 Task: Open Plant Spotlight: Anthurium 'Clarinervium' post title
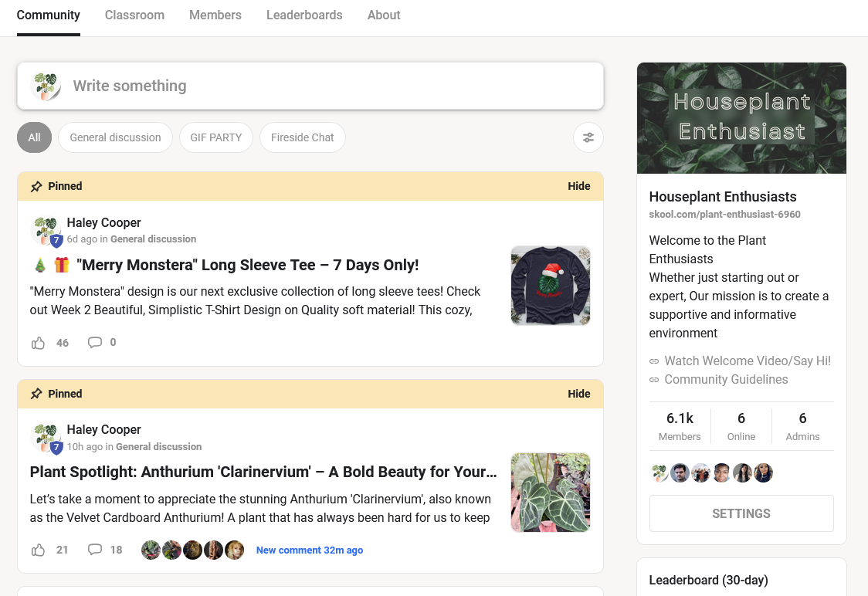[263, 472]
